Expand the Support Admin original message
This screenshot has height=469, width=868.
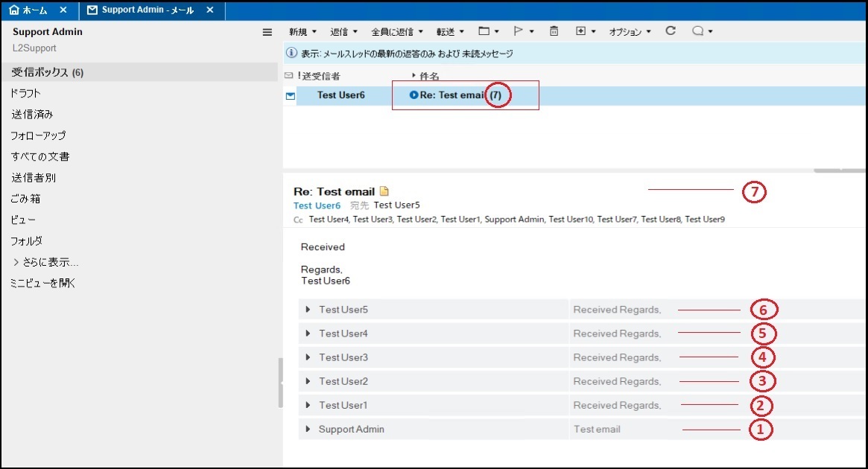308,429
